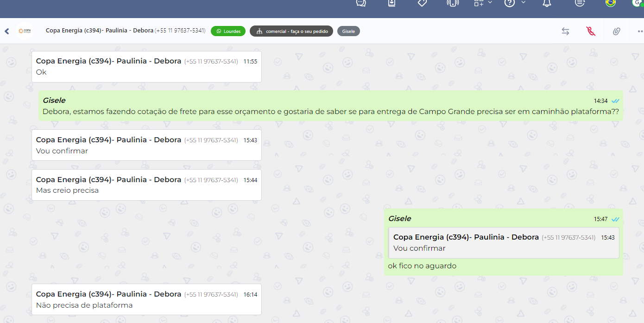Open the notifications bell
Screen dimensions: 644x323
click(x=547, y=3)
